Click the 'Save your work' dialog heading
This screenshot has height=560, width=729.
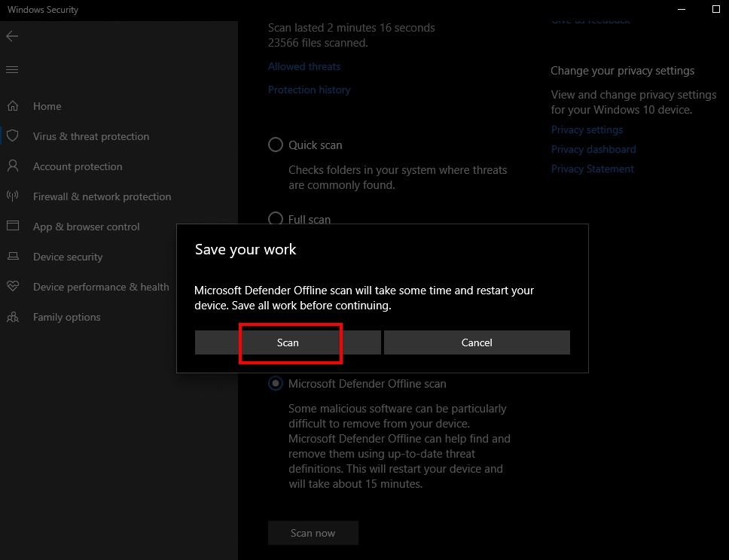246,250
